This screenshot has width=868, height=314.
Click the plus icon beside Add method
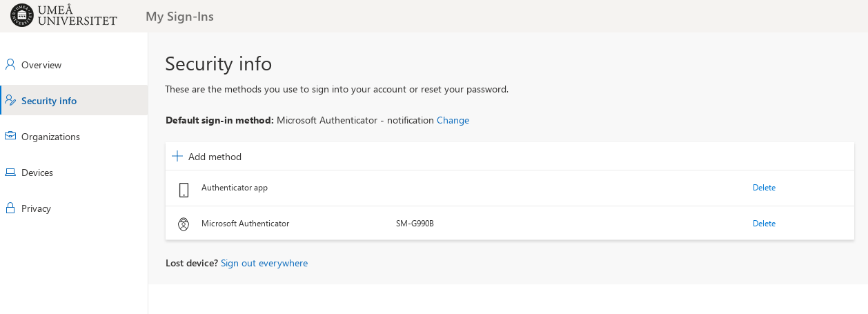[x=177, y=156]
